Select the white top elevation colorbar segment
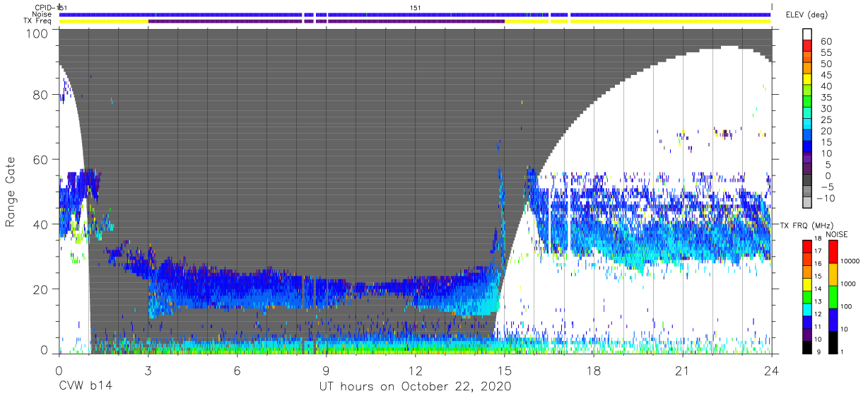The height and width of the screenshot is (401, 868). (808, 35)
